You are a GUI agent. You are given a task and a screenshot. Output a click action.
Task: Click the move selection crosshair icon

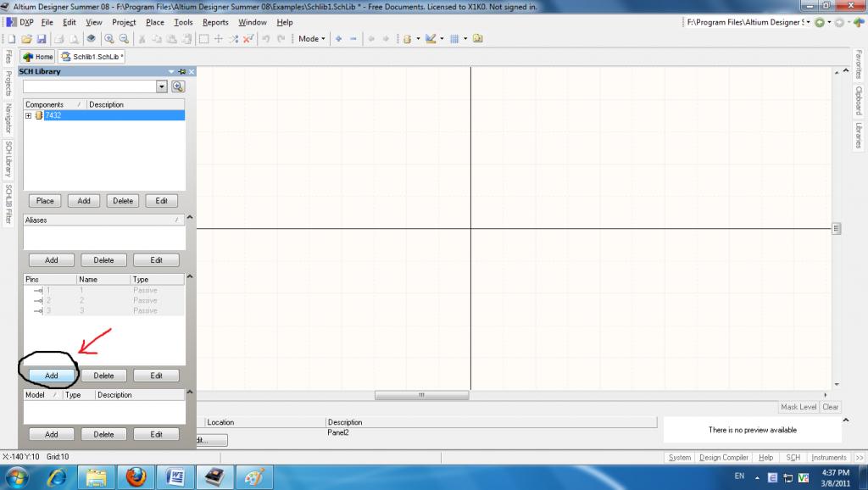tap(219, 39)
